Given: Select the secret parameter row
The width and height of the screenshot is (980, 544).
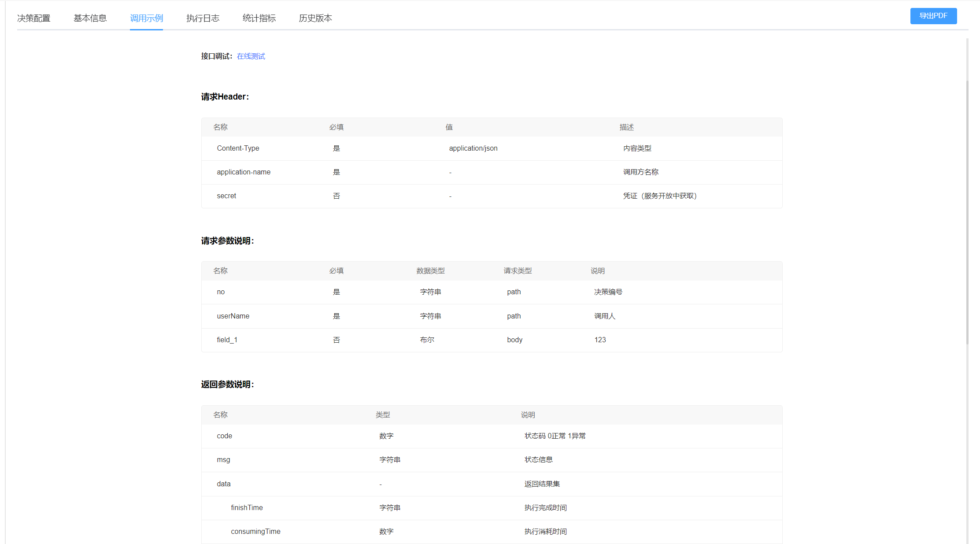Looking at the screenshot, I should click(x=226, y=196).
